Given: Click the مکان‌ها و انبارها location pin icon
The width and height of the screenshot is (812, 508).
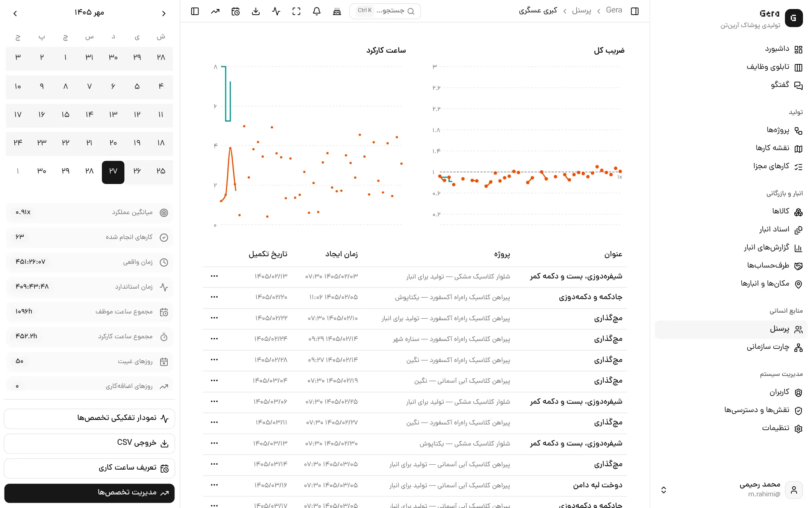Looking at the screenshot, I should tap(798, 284).
